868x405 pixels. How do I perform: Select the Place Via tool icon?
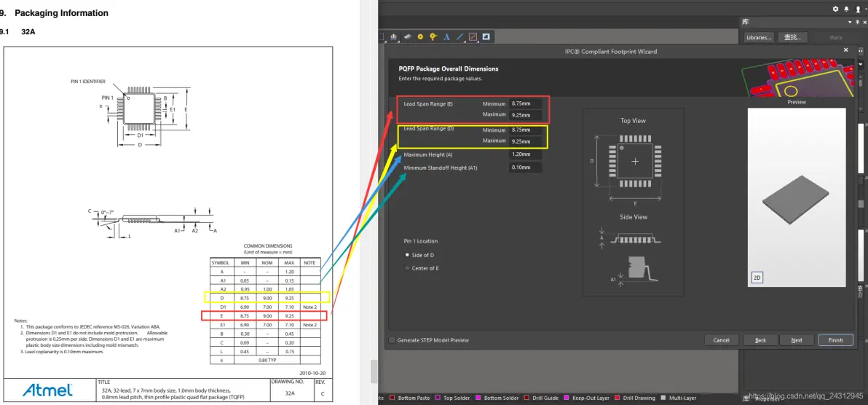pos(433,37)
